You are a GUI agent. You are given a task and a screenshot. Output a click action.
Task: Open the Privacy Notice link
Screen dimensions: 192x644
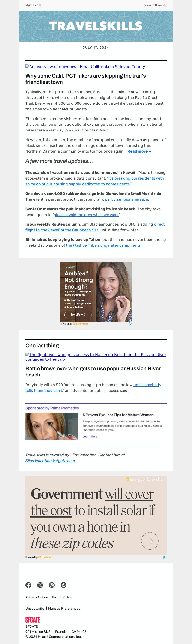[x=36, y=597]
